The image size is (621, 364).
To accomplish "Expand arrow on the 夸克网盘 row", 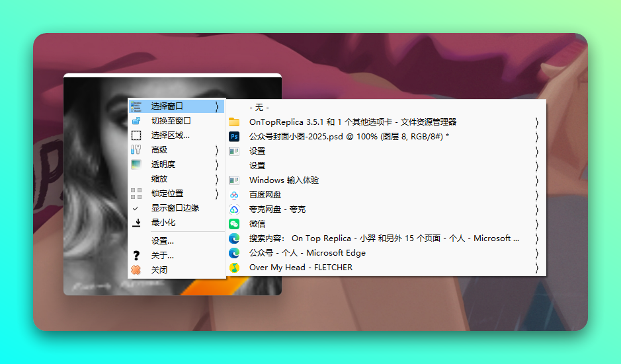I will click(x=537, y=209).
